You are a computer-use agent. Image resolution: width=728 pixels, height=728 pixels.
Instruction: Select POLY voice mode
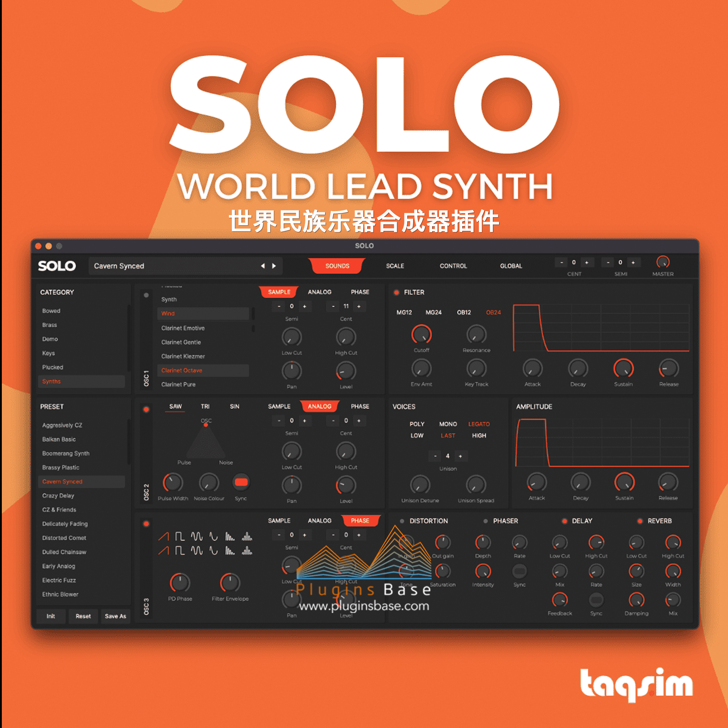pyautogui.click(x=417, y=424)
